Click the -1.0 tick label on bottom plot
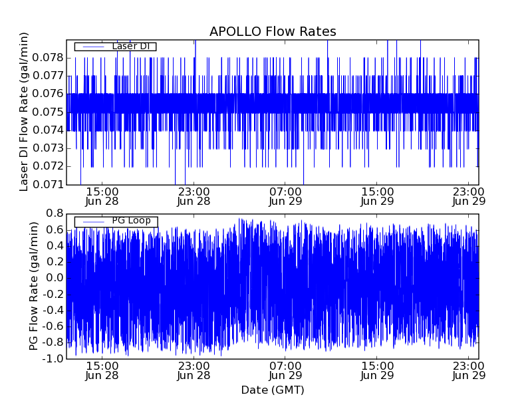Image resolution: width=532 pixels, height=399 pixels. [53, 358]
